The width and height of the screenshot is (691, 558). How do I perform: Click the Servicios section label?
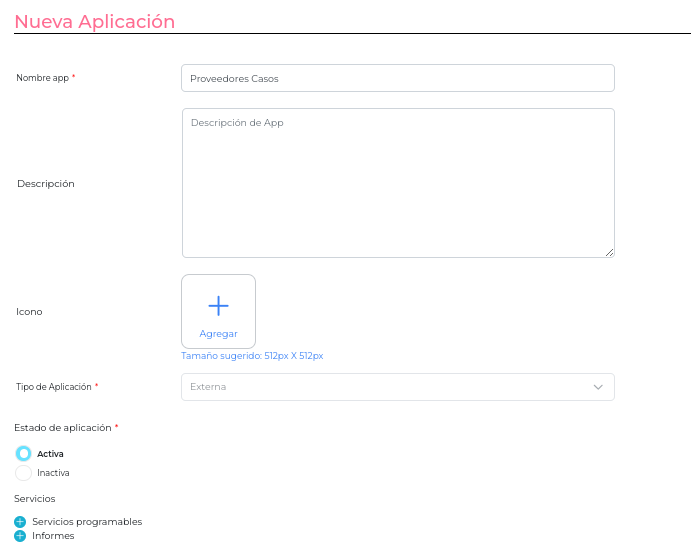(35, 498)
